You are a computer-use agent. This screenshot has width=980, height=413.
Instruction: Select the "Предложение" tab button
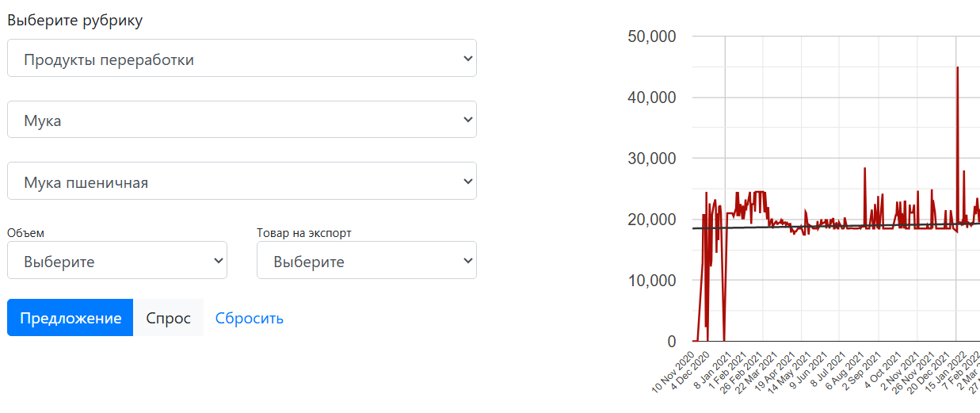click(x=71, y=318)
